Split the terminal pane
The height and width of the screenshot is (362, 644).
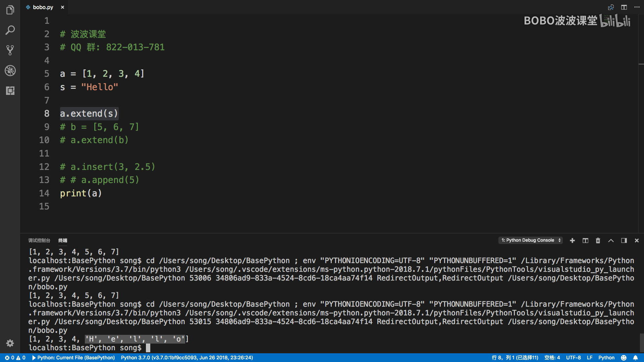tap(585, 240)
